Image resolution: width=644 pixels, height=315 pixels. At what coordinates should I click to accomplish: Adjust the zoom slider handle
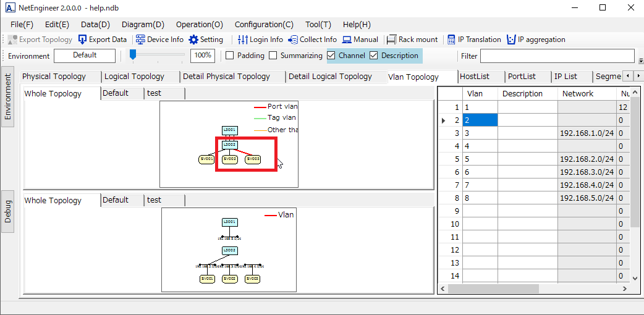pyautogui.click(x=133, y=55)
